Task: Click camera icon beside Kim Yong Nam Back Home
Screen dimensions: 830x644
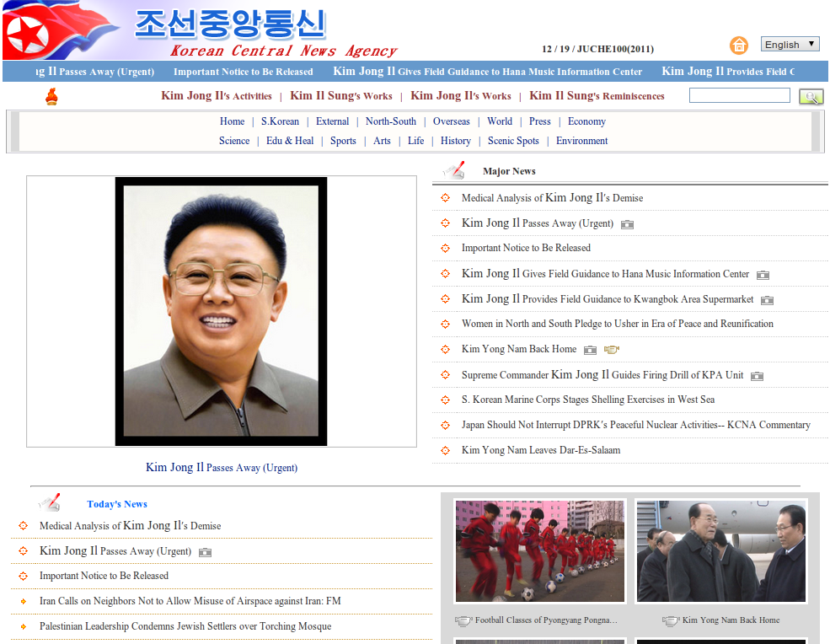Action: point(590,350)
